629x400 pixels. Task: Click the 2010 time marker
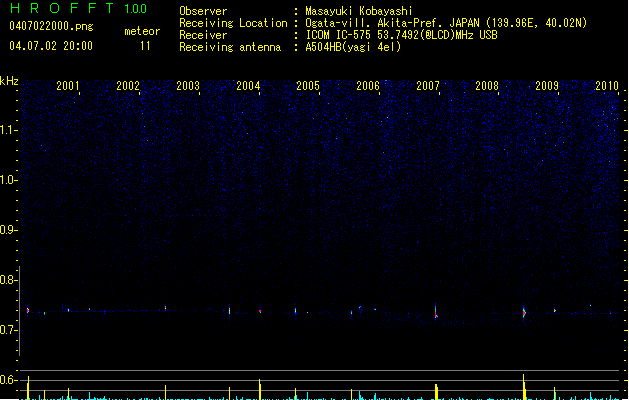pyautogui.click(x=607, y=85)
